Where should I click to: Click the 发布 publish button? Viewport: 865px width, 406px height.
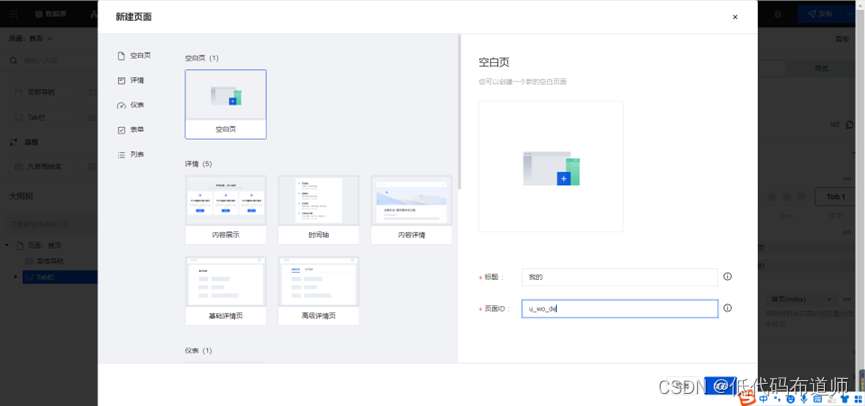(x=820, y=14)
